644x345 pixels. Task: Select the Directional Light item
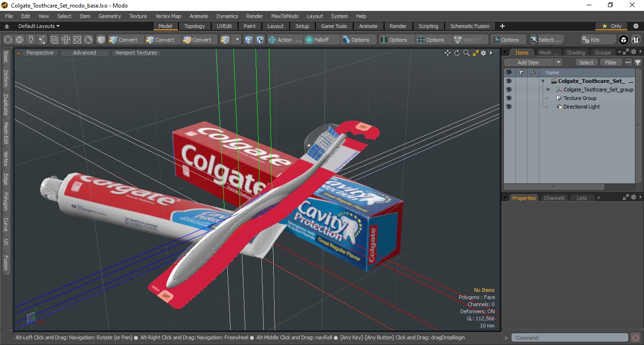581,107
